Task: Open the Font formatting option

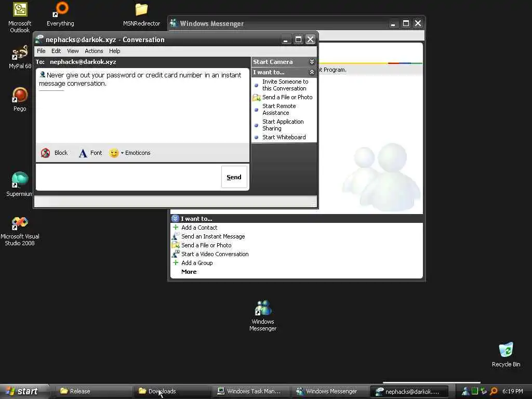Action: (x=90, y=153)
